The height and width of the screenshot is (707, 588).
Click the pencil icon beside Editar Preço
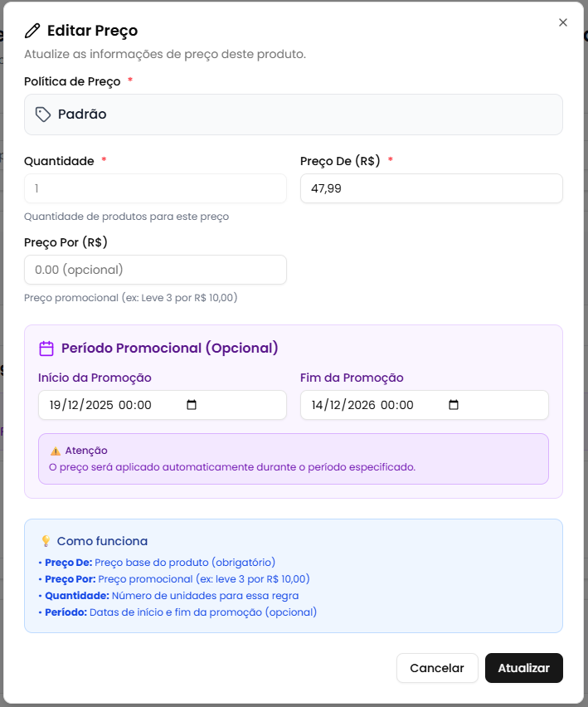(32, 30)
